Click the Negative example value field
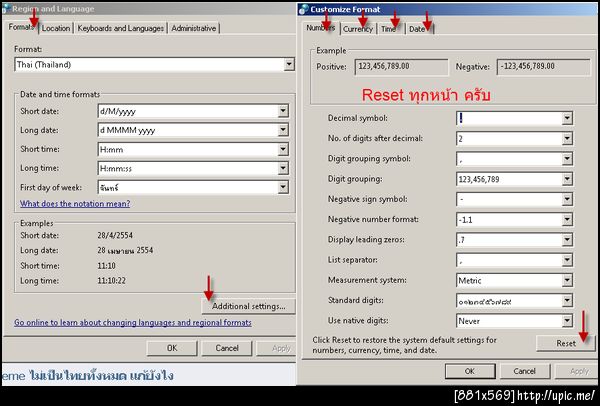Image resolution: width=600 pixels, height=406 pixels. click(x=544, y=67)
